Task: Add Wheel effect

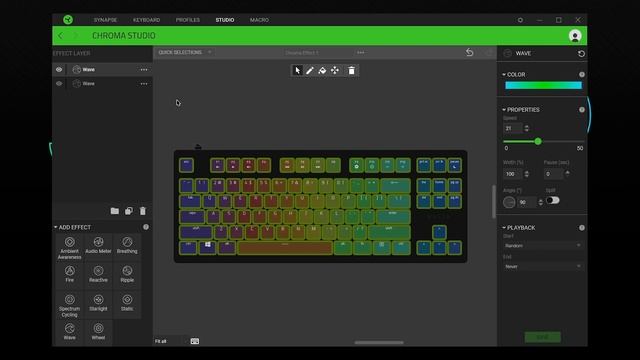Action: (x=98, y=332)
